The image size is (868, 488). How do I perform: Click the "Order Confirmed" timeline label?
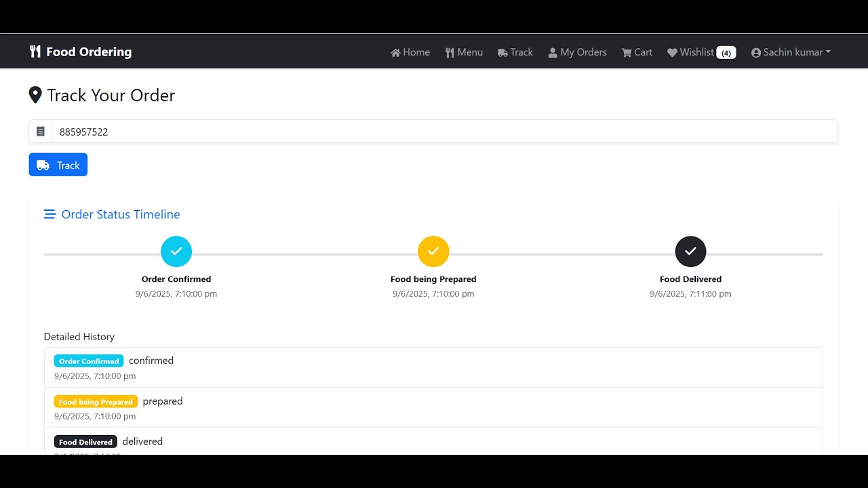coord(176,279)
